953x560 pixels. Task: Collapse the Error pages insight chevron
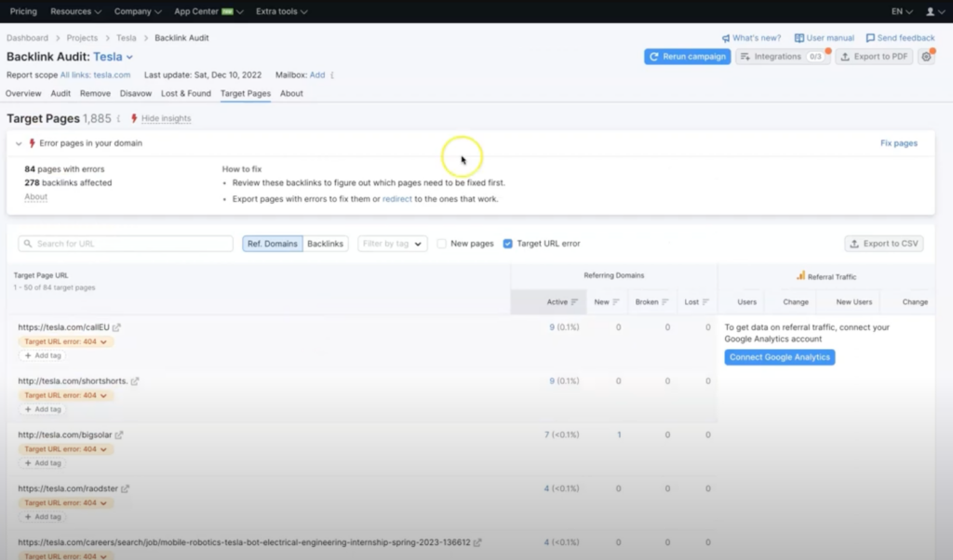coord(19,143)
